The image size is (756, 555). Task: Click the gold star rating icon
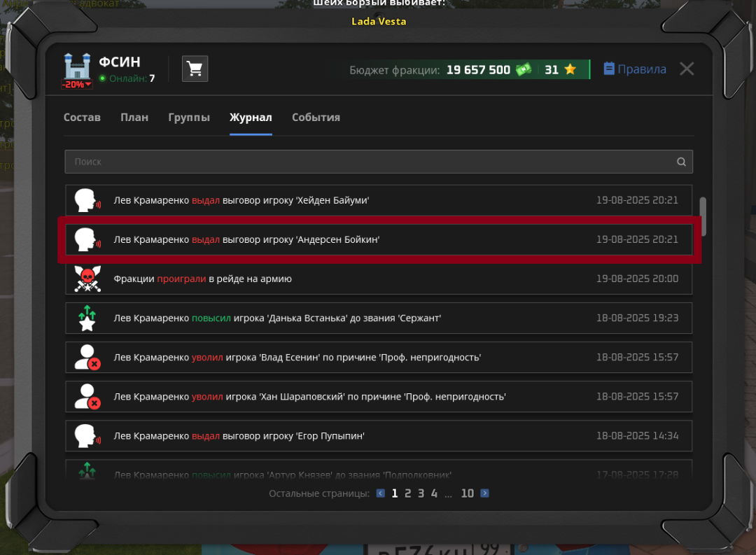[570, 69]
